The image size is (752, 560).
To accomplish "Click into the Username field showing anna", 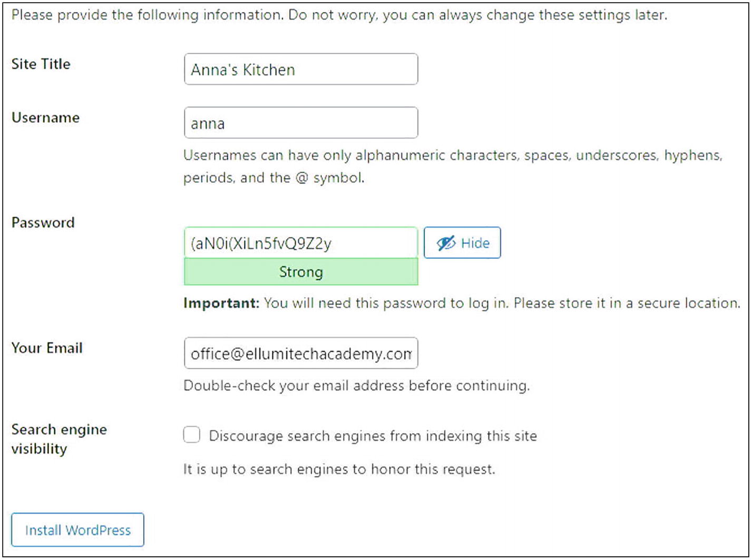I will point(300,123).
